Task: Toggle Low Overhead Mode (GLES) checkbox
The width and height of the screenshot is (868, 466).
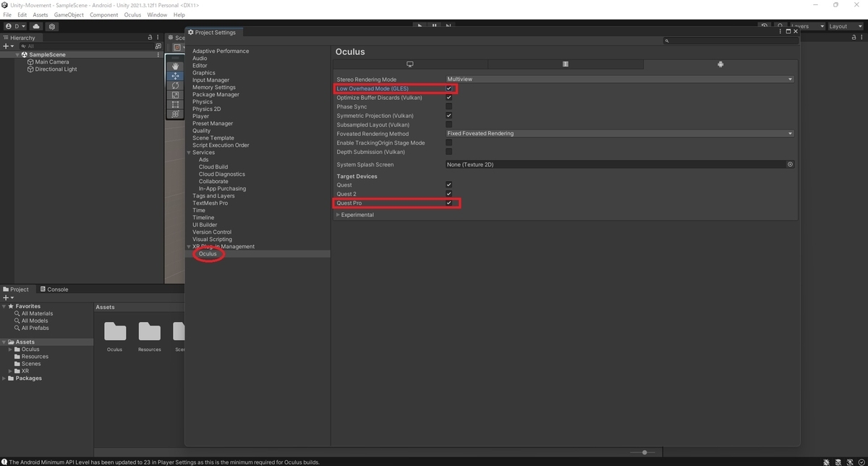Action: [x=448, y=88]
